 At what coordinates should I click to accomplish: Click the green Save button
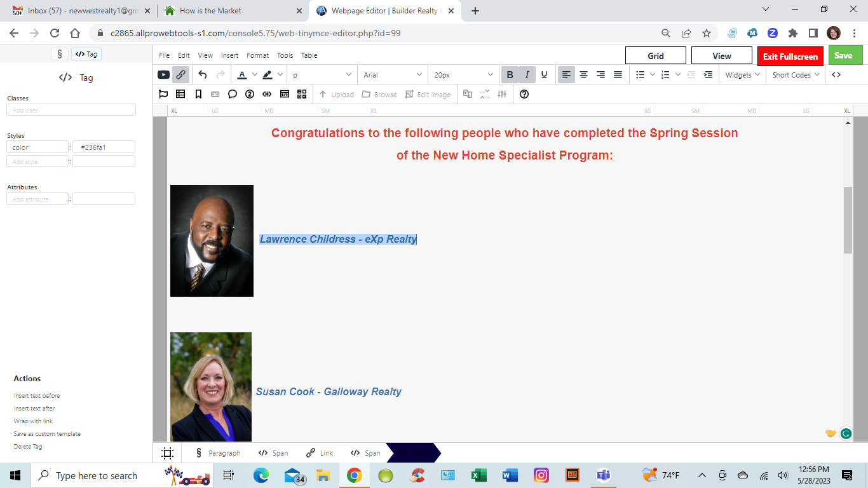845,55
